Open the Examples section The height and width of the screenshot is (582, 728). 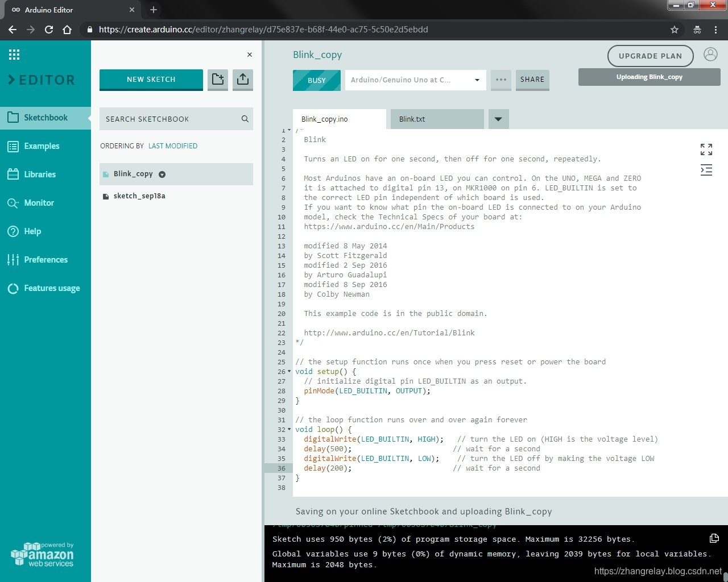(45, 146)
